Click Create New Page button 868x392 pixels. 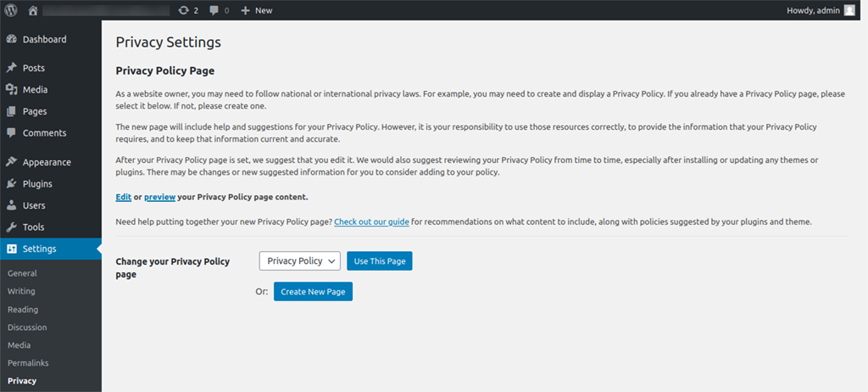coord(313,292)
